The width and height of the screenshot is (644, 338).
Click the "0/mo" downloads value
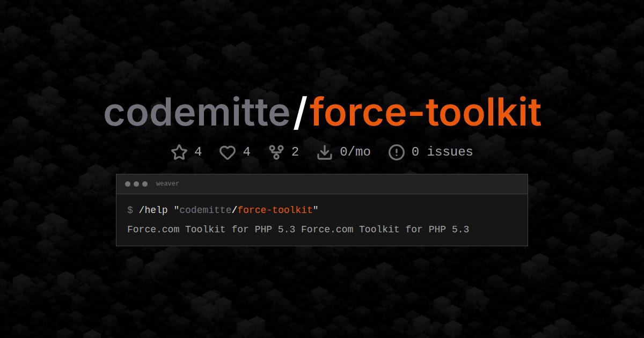point(355,152)
